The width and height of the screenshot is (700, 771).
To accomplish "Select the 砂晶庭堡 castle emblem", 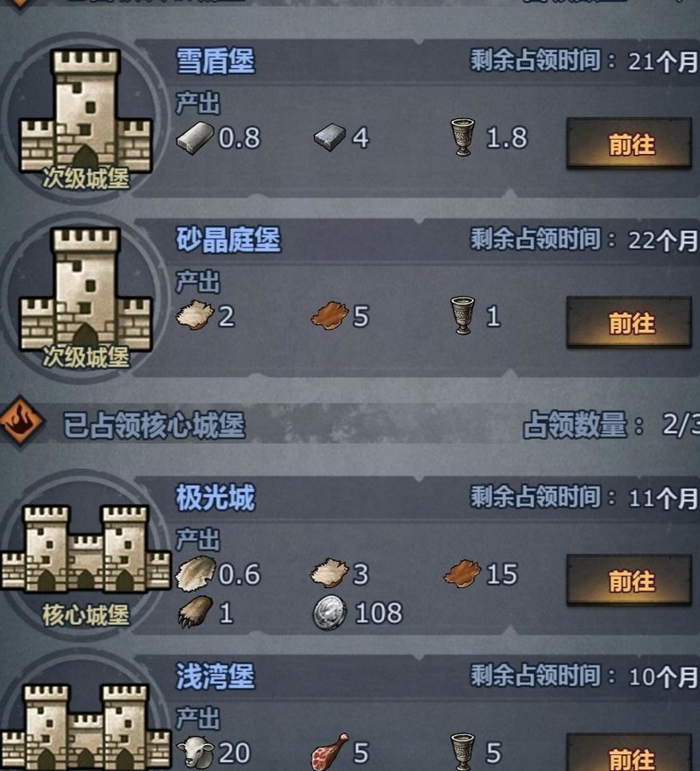I will coord(86,298).
